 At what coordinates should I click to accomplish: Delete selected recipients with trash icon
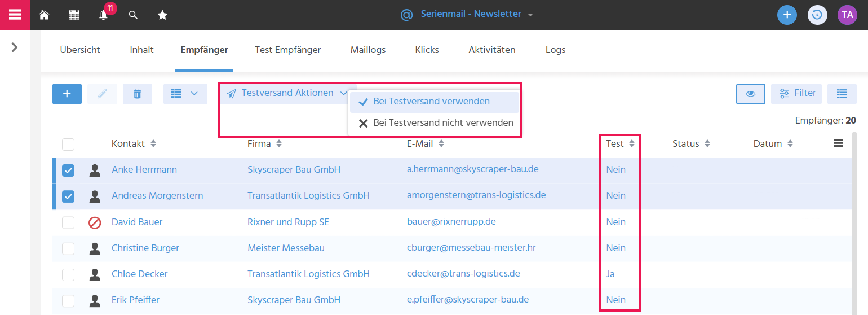(x=138, y=94)
